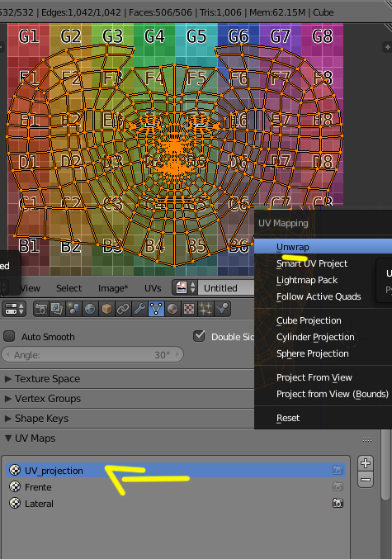This screenshot has height=559, width=392.
Task: Open the Constraints properties tab (chain icon)
Action: pos(123,309)
